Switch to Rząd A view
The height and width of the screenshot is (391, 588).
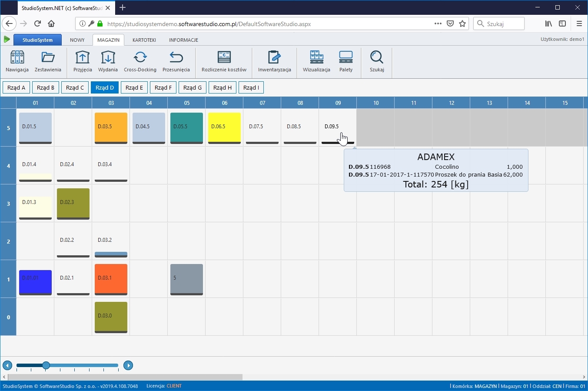[16, 87]
